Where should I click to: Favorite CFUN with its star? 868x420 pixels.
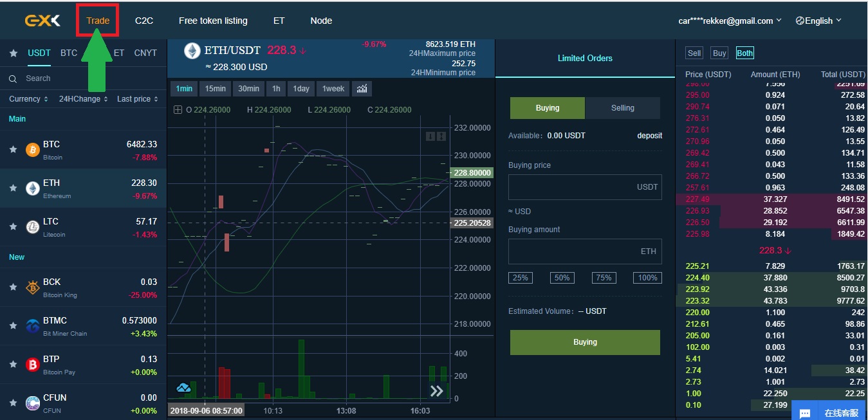[13, 403]
